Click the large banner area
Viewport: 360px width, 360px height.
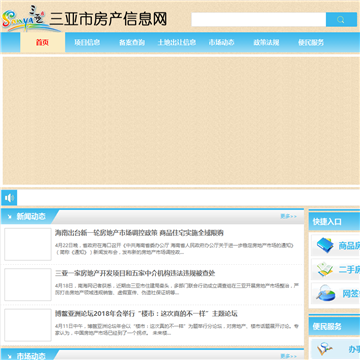pos(180,121)
